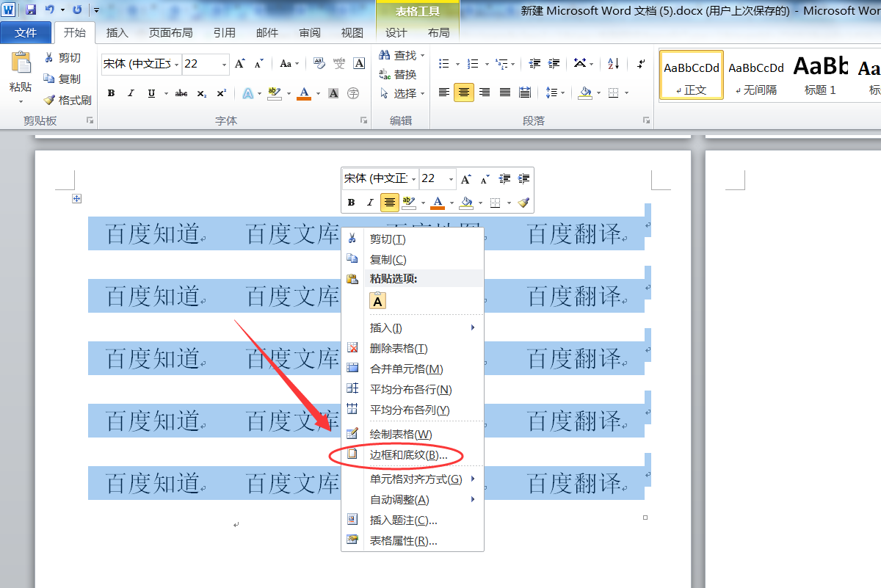Apply ribbon font color red A
The width and height of the screenshot is (881, 588).
point(304,93)
